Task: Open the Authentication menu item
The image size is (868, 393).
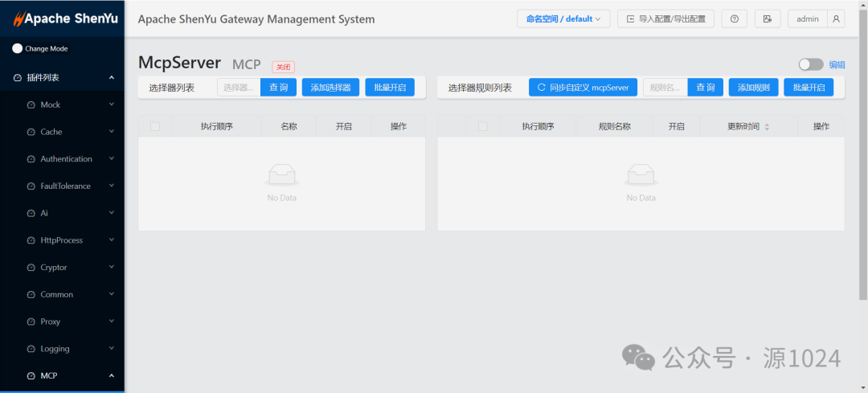Action: (x=62, y=159)
